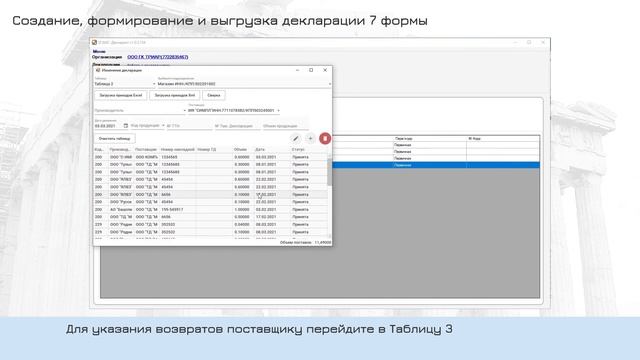
Task: Open the 'Производитель' dropdown
Action: (140, 110)
